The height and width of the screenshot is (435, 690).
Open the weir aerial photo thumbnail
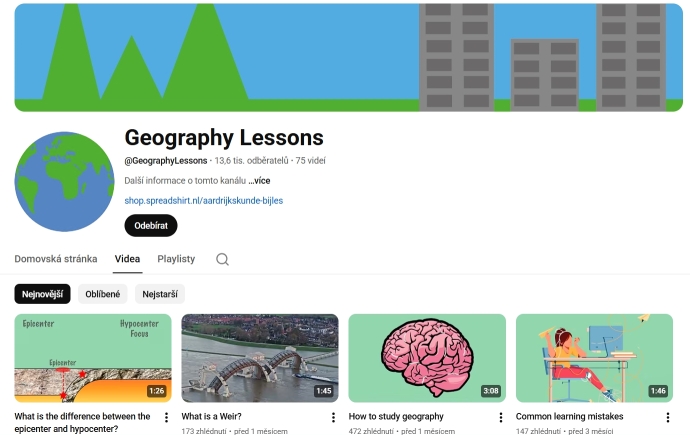coord(260,358)
